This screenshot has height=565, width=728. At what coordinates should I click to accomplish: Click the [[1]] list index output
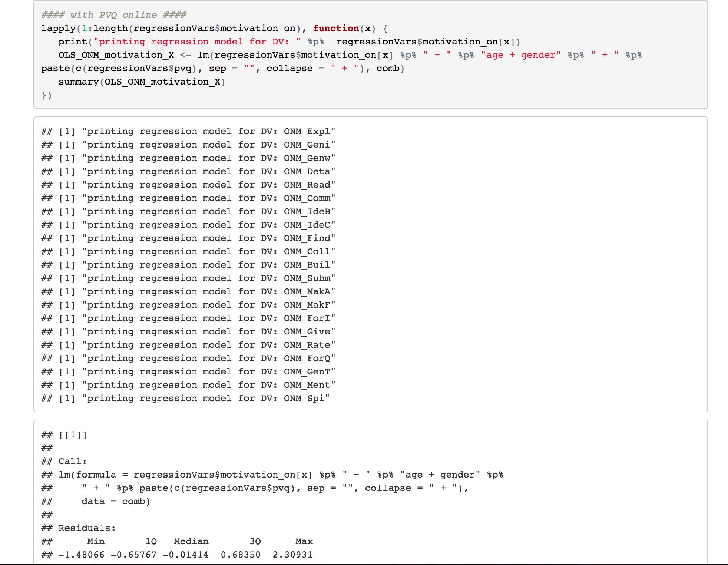pyautogui.click(x=73, y=435)
